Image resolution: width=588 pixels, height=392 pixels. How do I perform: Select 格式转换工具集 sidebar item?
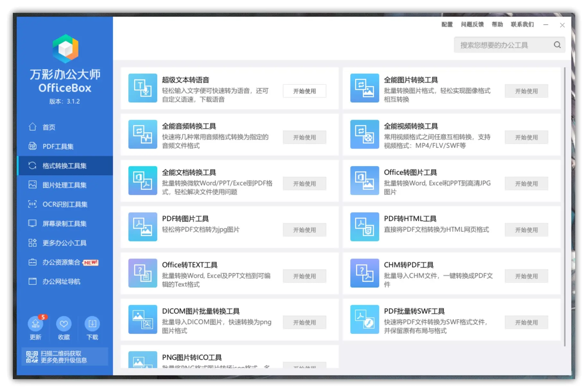point(65,166)
